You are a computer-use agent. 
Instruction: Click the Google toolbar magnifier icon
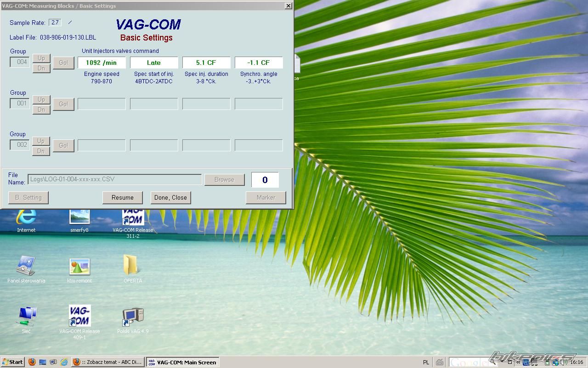pos(493,362)
